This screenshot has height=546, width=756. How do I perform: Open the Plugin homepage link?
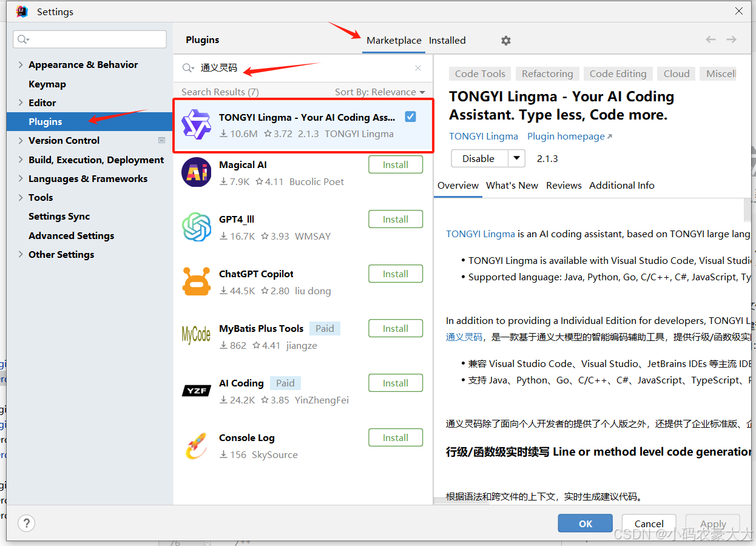tap(570, 136)
